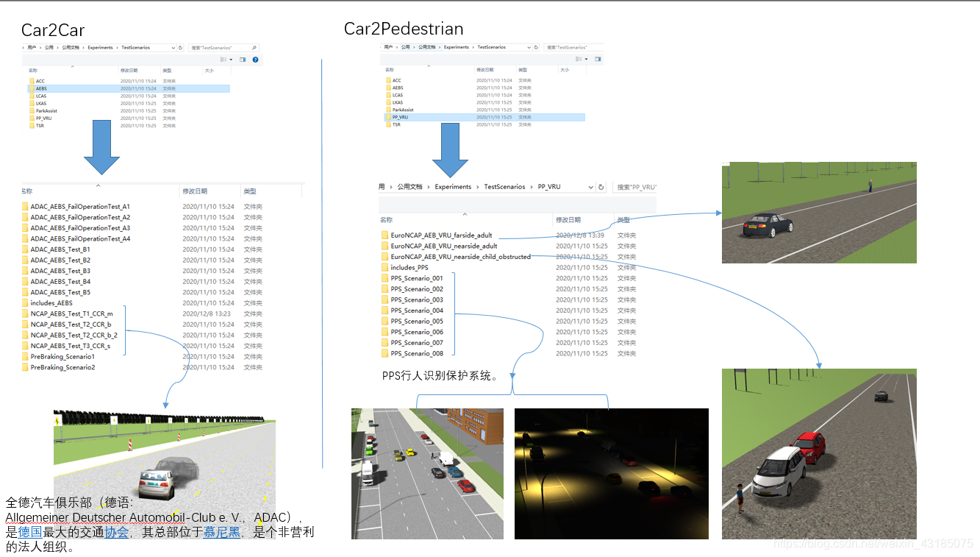Click the blue help icon in Car2Car explorer
This screenshot has height=557, width=980.
pyautogui.click(x=255, y=60)
